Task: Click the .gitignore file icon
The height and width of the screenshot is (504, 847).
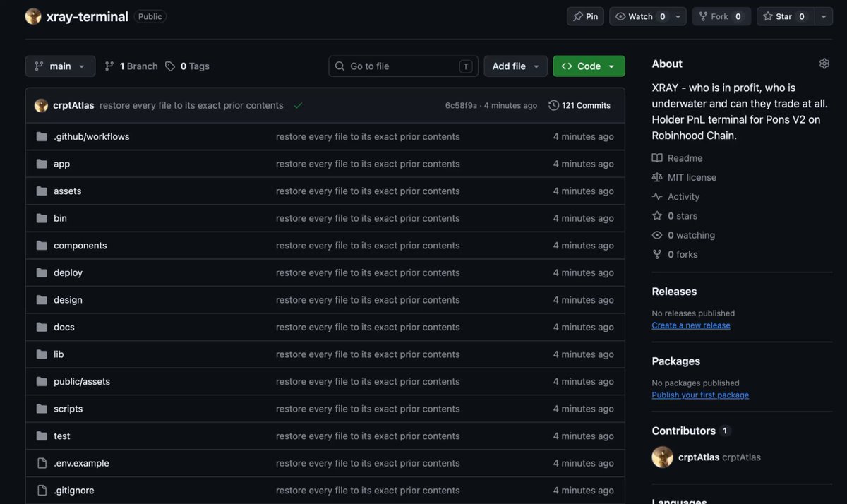Action: (x=42, y=491)
